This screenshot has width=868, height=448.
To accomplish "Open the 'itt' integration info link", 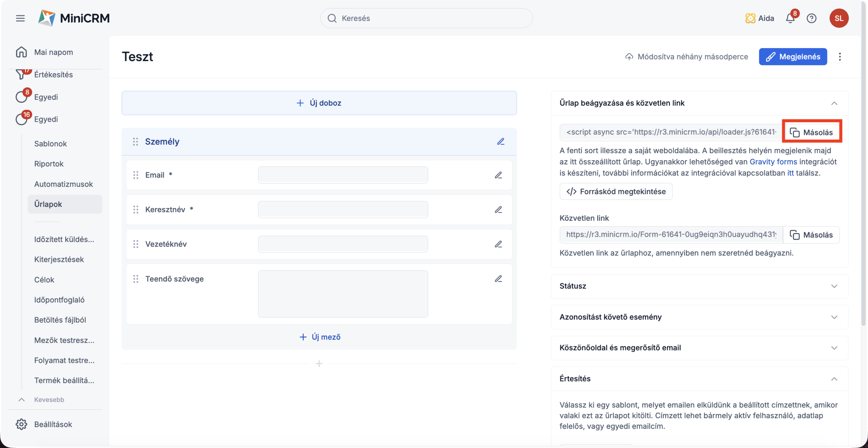I will 790,173.
